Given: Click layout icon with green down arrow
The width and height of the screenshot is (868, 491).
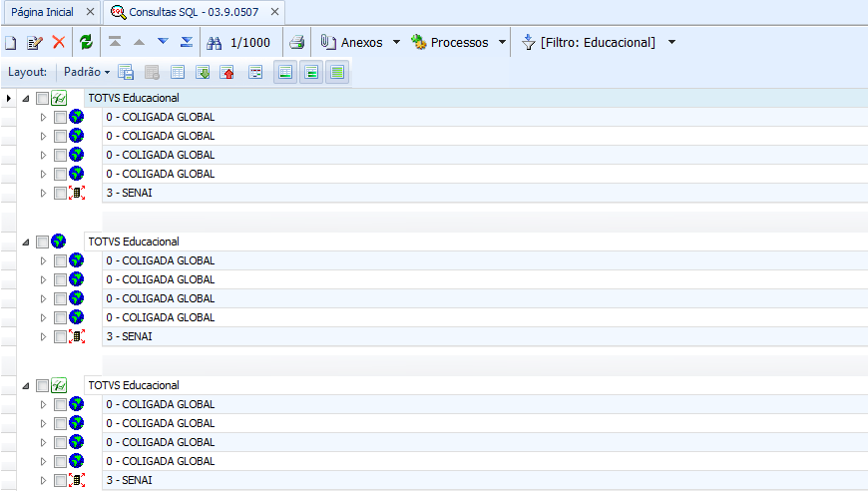Looking at the screenshot, I should point(203,73).
